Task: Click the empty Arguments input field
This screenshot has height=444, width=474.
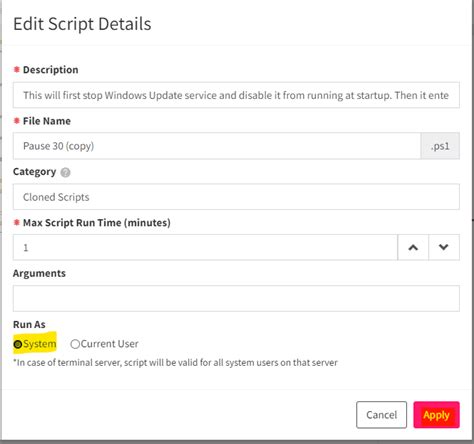Action: tap(236, 298)
